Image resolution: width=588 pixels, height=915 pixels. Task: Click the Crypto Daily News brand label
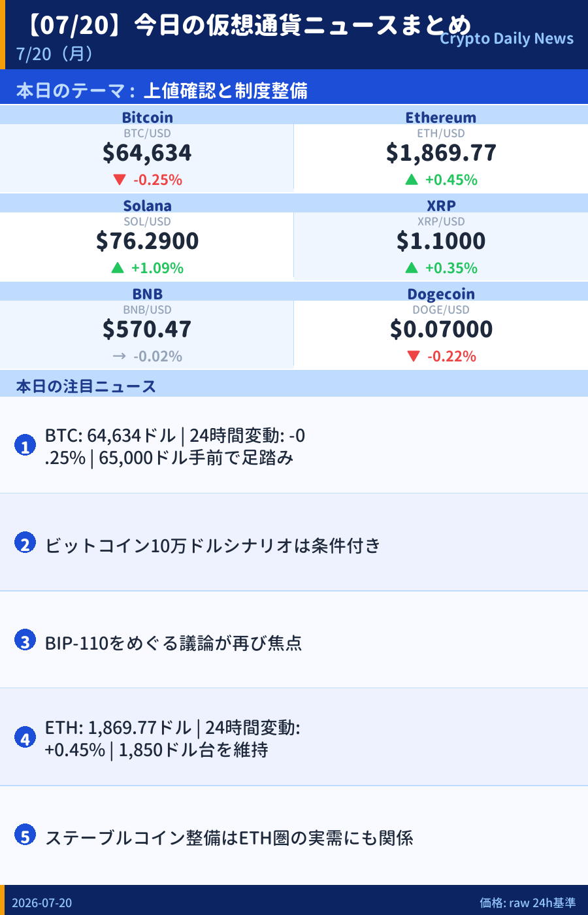tap(506, 39)
